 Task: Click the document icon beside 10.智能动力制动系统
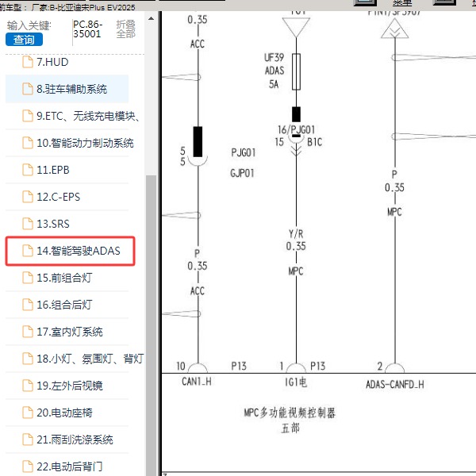tap(28, 143)
